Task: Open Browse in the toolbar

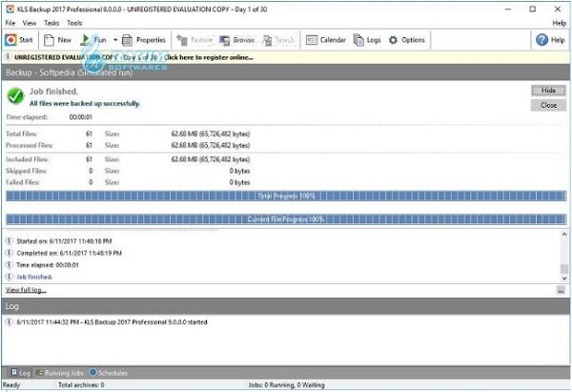Action: 237,40
